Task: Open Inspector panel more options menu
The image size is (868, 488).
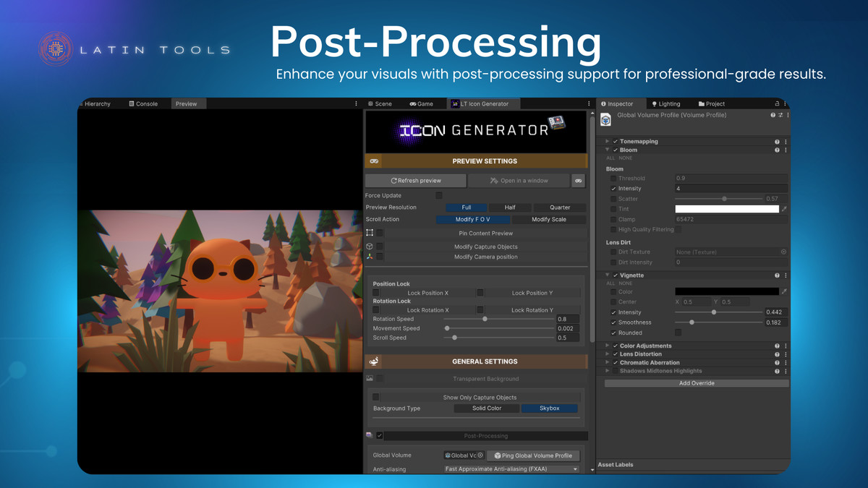Action: (786, 104)
